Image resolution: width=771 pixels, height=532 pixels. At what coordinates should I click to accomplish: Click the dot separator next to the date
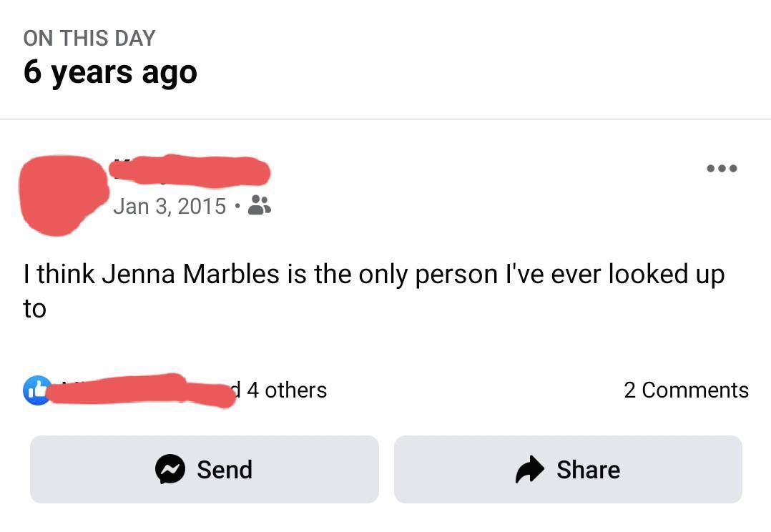pos(238,207)
